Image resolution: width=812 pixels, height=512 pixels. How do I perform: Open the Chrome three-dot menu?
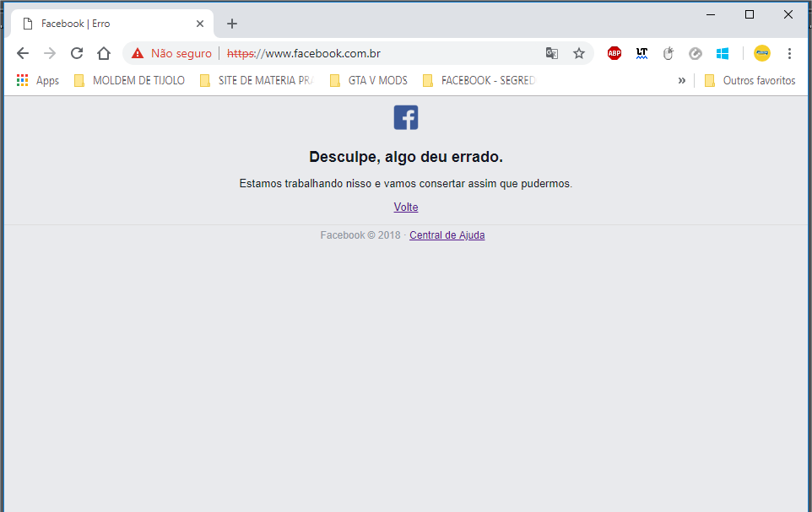(789, 53)
